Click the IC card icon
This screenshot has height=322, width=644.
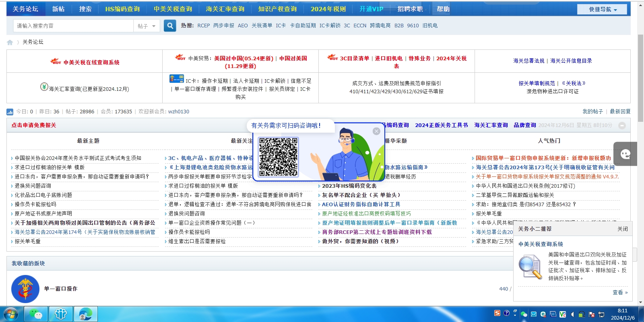pyautogui.click(x=177, y=79)
